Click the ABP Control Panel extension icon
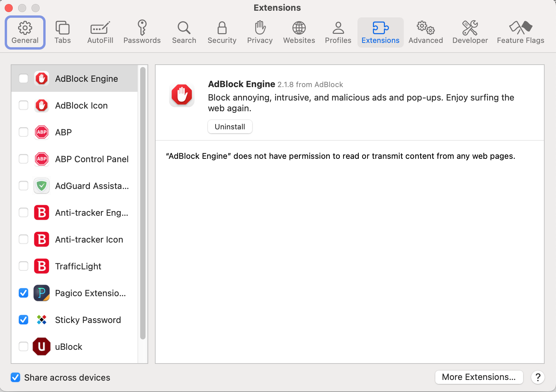The height and width of the screenshot is (392, 556). [x=42, y=159]
